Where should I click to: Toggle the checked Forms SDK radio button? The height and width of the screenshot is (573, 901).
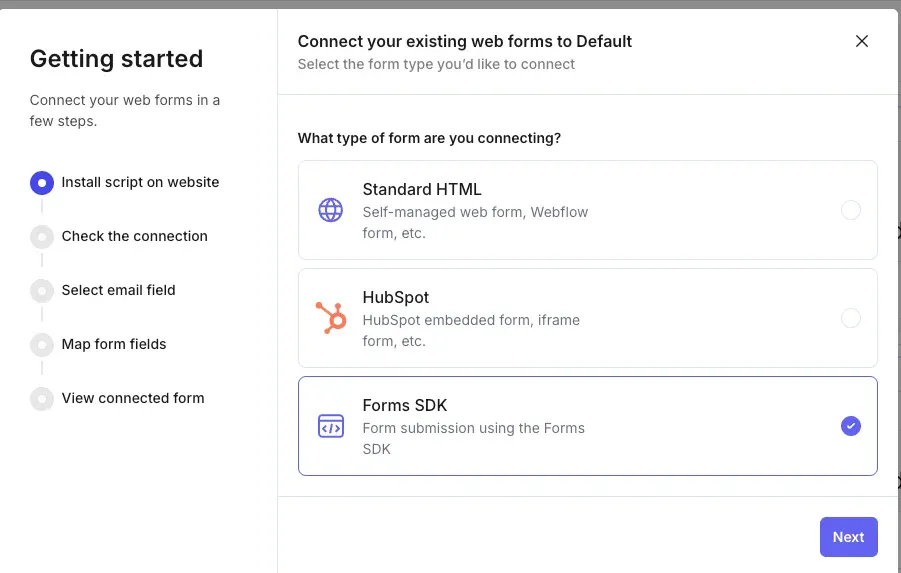850,426
